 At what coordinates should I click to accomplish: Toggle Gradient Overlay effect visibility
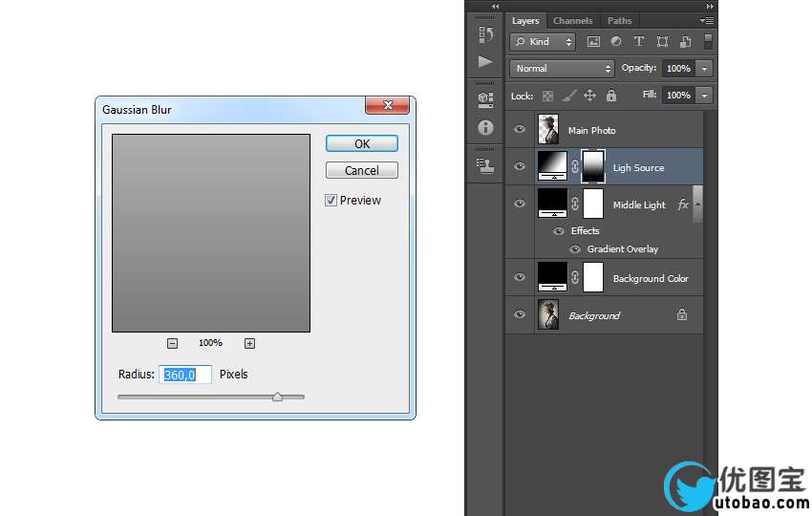coord(575,249)
